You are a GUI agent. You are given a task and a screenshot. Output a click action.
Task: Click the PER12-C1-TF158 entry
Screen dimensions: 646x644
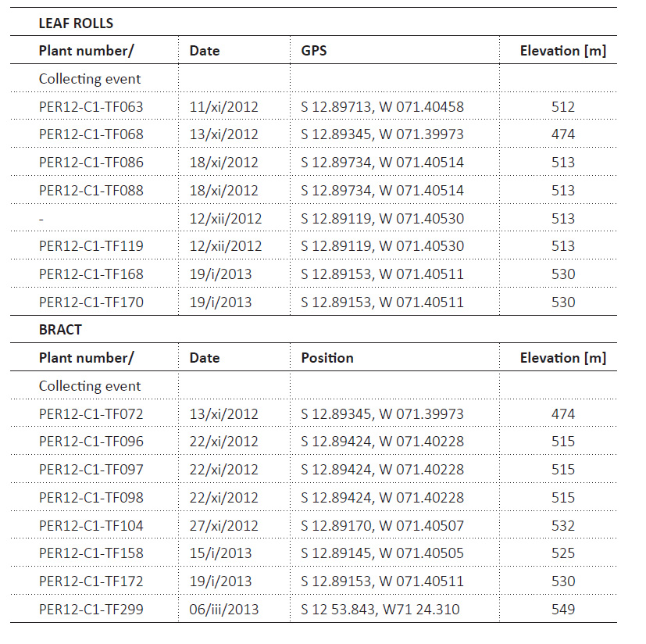91,553
